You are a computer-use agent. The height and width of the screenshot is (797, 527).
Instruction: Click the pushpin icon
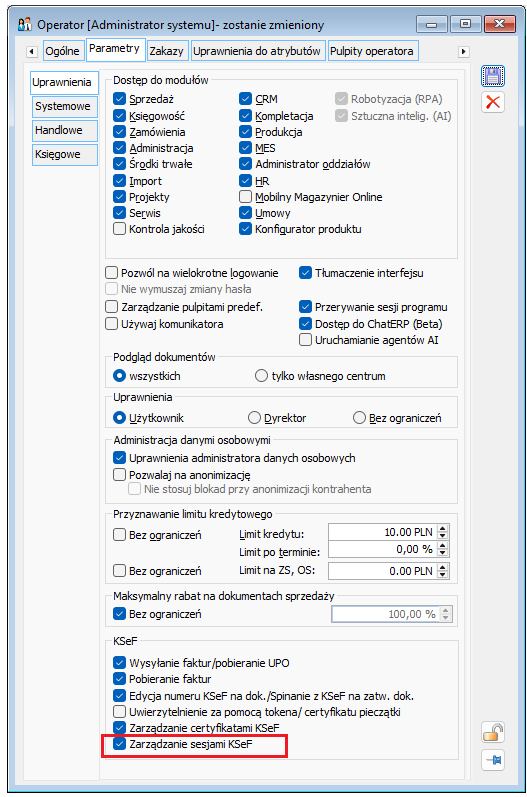point(492,760)
